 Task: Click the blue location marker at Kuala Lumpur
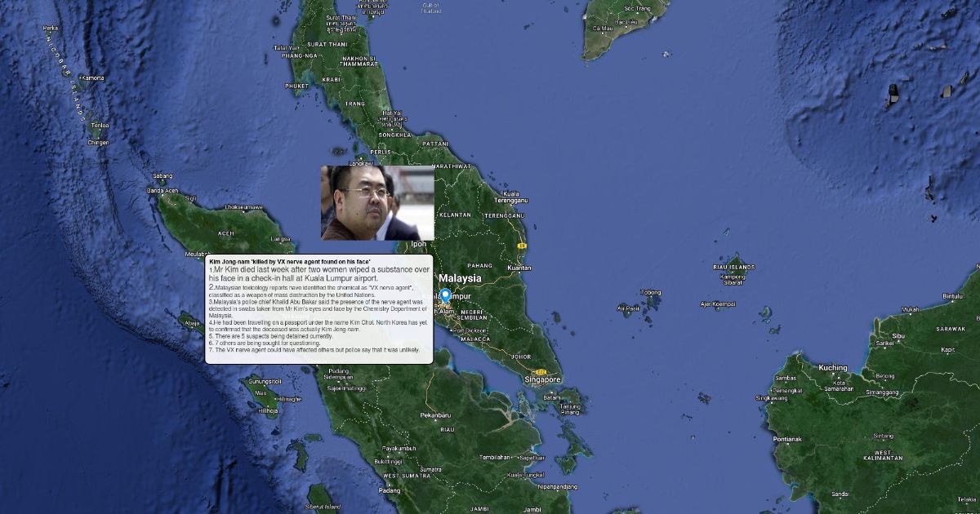click(445, 295)
